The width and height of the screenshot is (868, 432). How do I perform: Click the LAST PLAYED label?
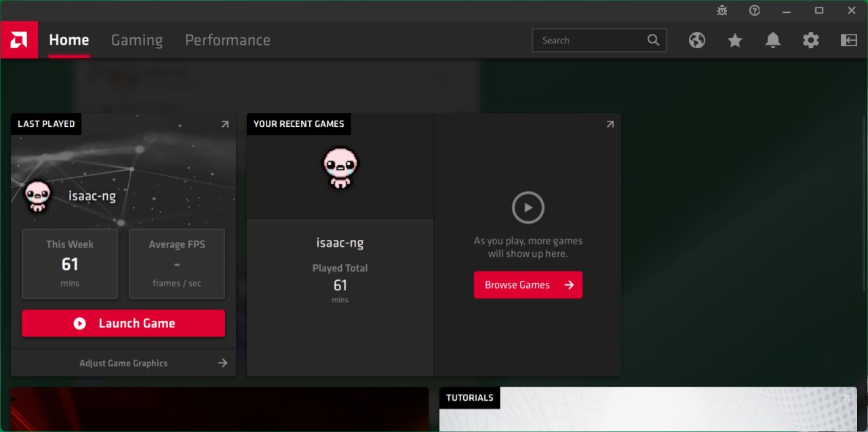click(46, 124)
